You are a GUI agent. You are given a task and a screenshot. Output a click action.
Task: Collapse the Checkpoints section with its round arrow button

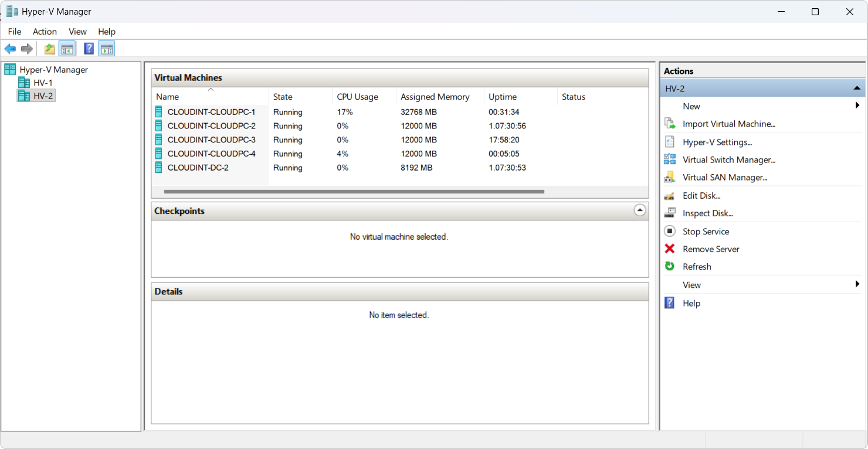point(640,210)
